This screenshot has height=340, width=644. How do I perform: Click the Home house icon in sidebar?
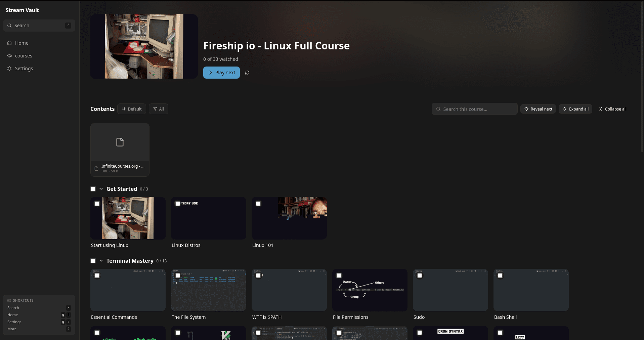click(9, 43)
